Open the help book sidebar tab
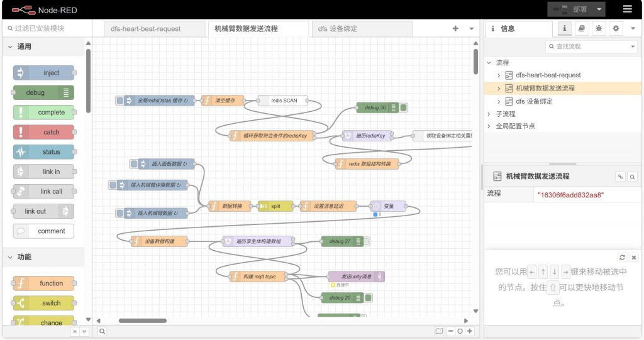Viewport: 644px width, 340px height. coord(582,28)
